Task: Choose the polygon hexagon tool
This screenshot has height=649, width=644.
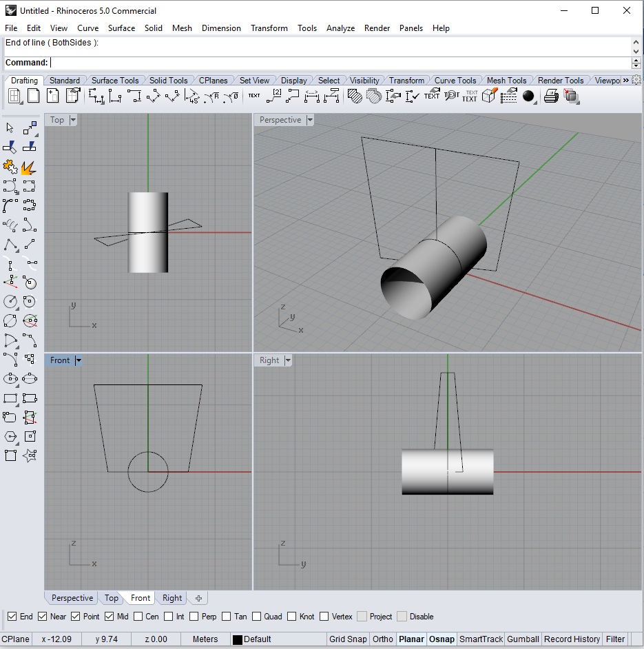Action: click(10, 436)
